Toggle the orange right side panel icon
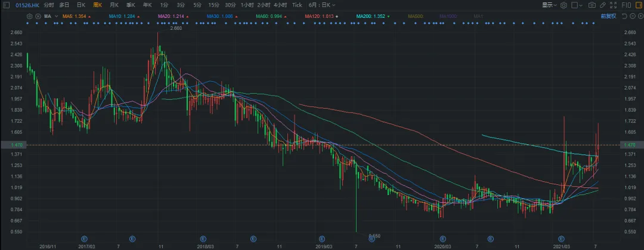Viewport: 644px width, 250px height. click(x=639, y=5)
